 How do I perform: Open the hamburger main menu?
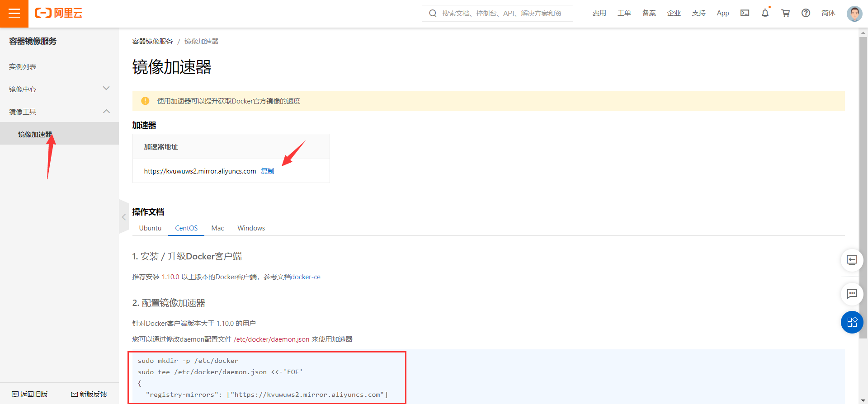[x=14, y=14]
